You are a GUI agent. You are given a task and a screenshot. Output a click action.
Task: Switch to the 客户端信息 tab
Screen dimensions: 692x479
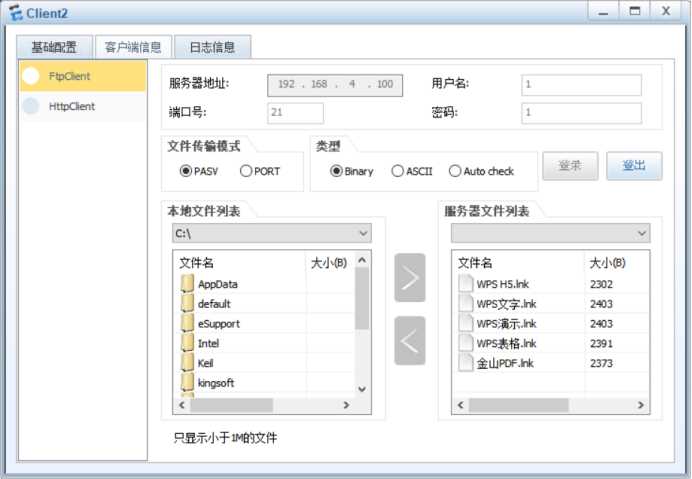133,47
